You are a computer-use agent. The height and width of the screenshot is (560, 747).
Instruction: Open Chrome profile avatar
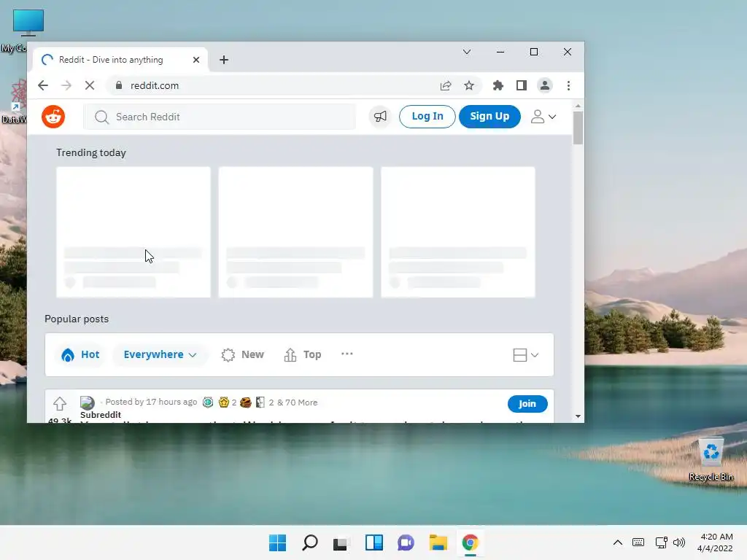click(x=544, y=86)
